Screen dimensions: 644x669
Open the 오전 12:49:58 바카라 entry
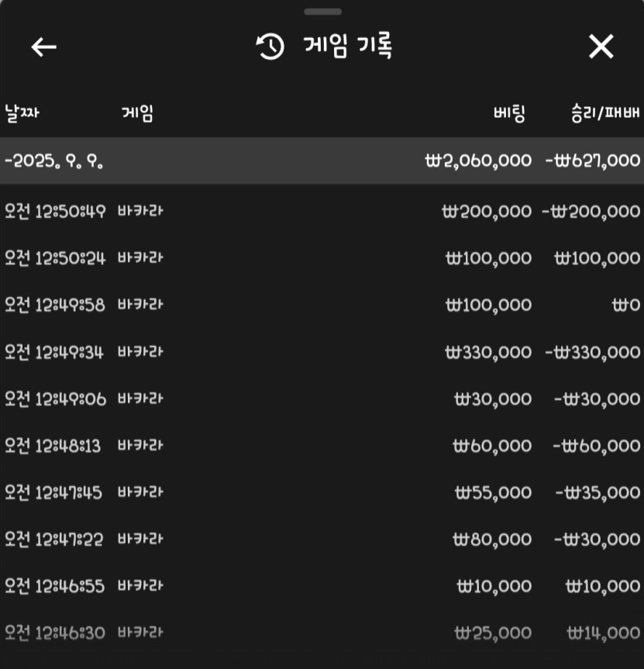pyautogui.click(x=322, y=305)
